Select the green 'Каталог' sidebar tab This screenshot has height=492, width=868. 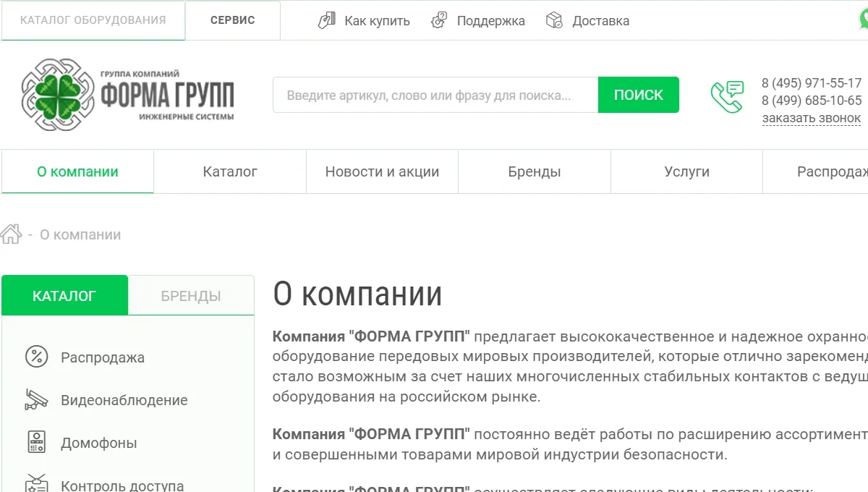click(x=64, y=295)
